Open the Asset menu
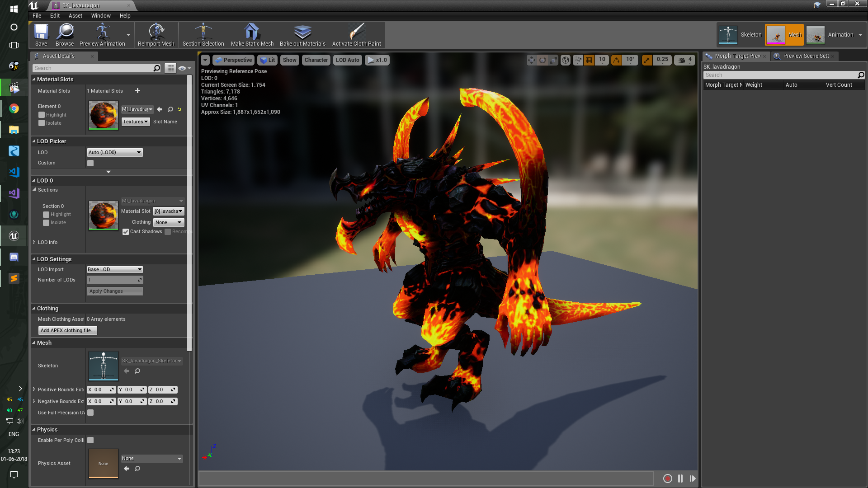Viewport: 868px width, 488px height. pos(75,15)
